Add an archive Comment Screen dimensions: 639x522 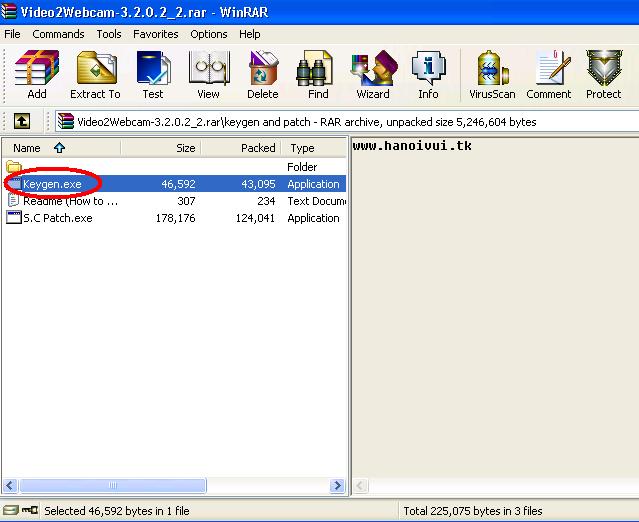coord(549,75)
